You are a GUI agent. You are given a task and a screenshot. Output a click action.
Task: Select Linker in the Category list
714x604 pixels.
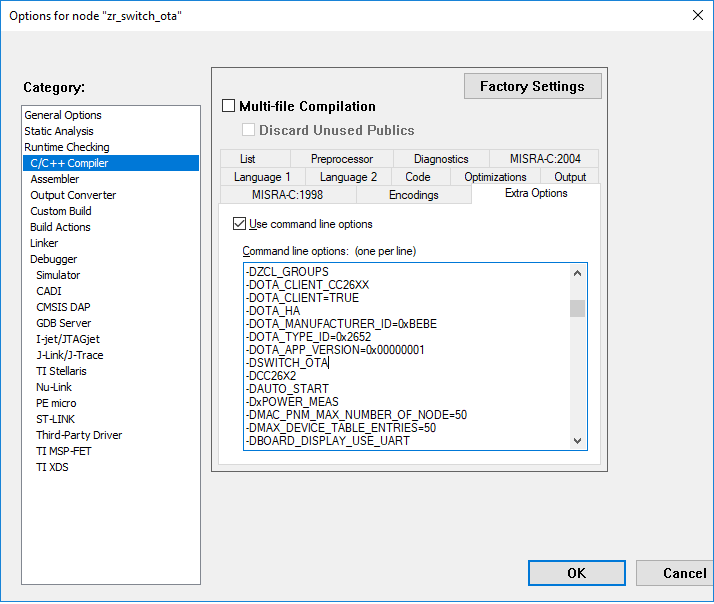44,243
